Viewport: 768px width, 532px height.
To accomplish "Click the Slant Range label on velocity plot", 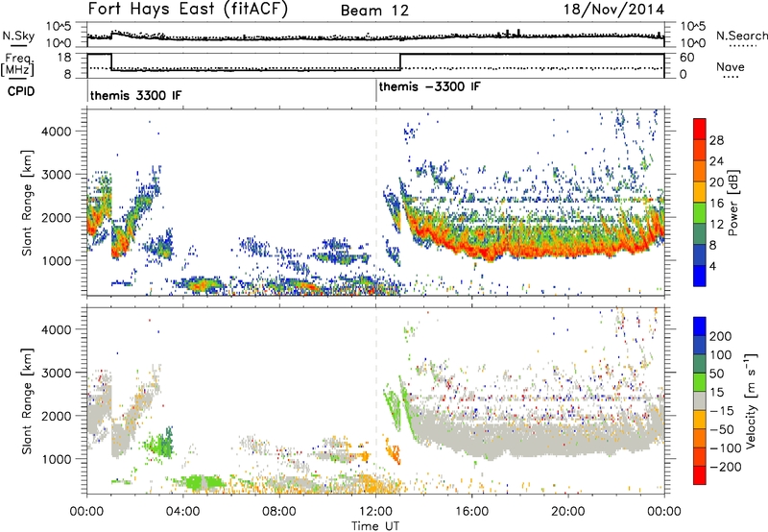I will click(27, 400).
